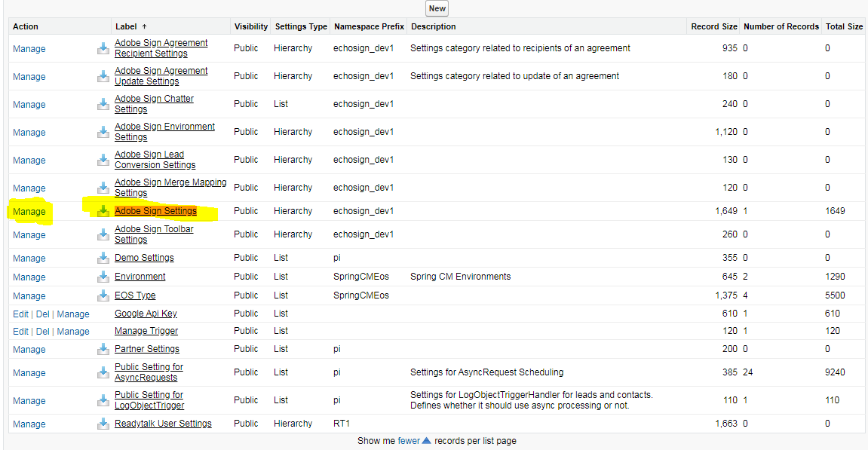Open the highlighted Adobe Sign Settings link
The height and width of the screenshot is (450, 868).
(155, 211)
